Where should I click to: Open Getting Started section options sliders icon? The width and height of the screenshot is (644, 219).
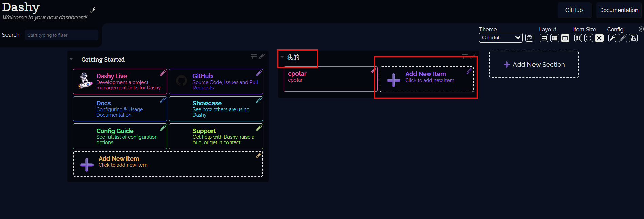[x=254, y=56]
